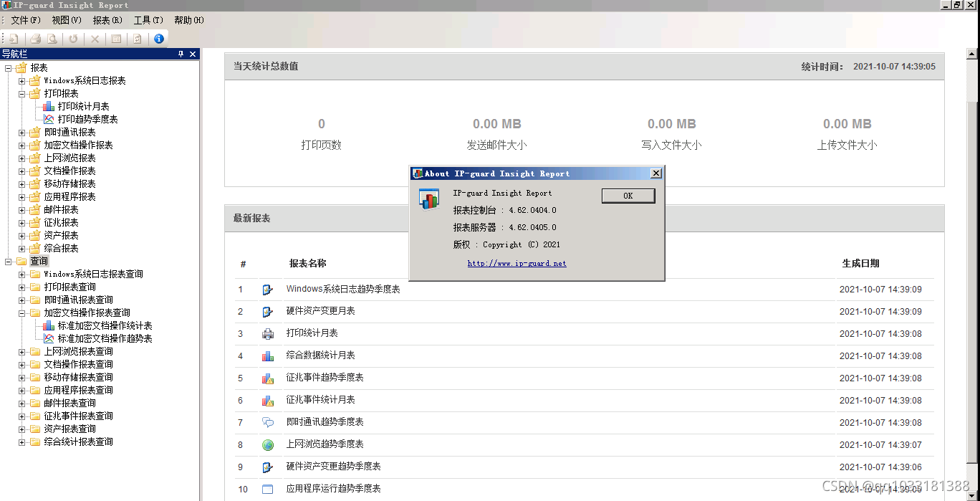
Task: Click the warning icon beside 征兆事件趋势季度表
Action: pyautogui.click(x=268, y=378)
